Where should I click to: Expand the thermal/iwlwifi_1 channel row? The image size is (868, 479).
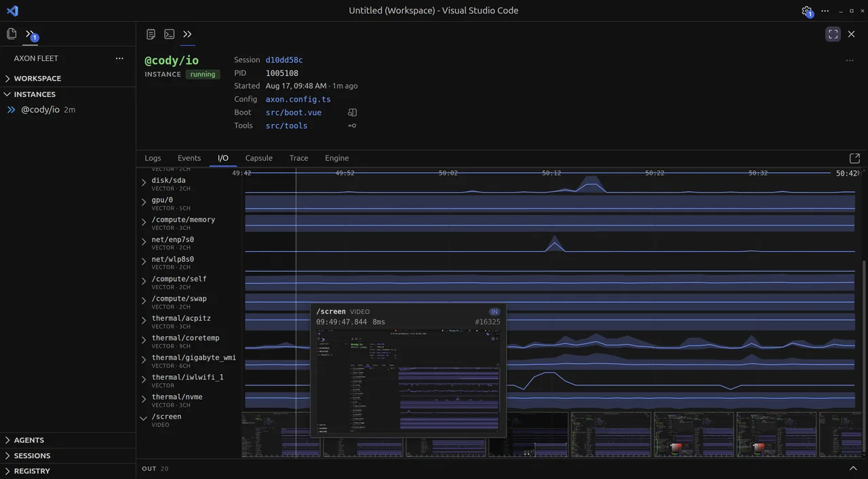pyautogui.click(x=144, y=379)
